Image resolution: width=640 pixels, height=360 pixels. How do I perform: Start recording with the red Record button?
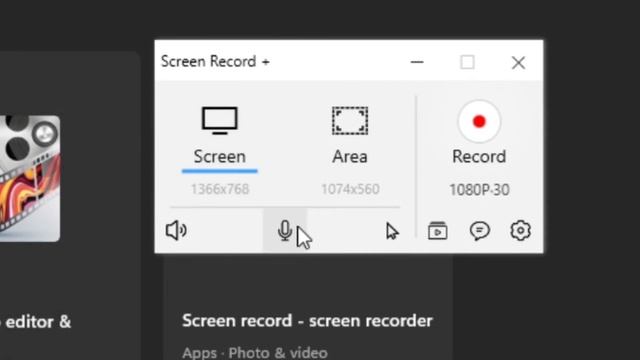(x=479, y=121)
